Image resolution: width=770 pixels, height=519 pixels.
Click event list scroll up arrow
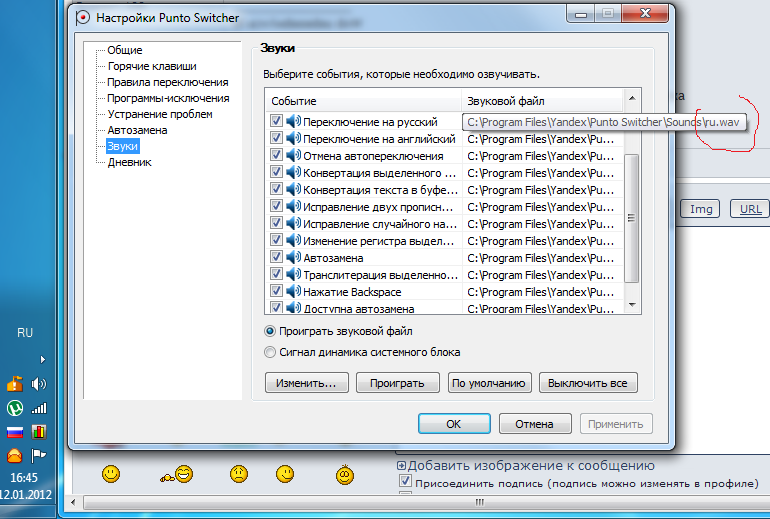pyautogui.click(x=632, y=99)
